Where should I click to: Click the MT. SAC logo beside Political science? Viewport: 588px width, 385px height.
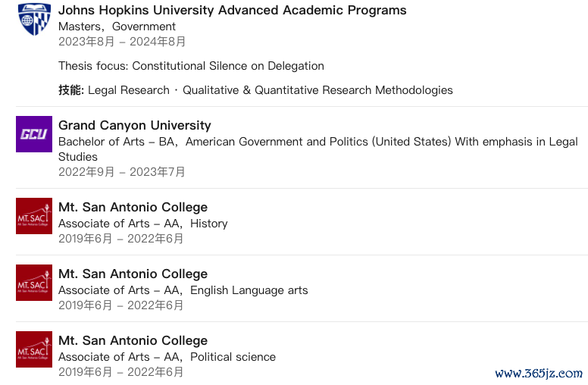(x=34, y=349)
